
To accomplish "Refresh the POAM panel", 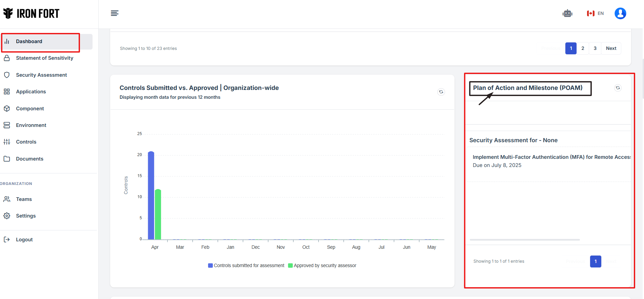I will click(618, 88).
